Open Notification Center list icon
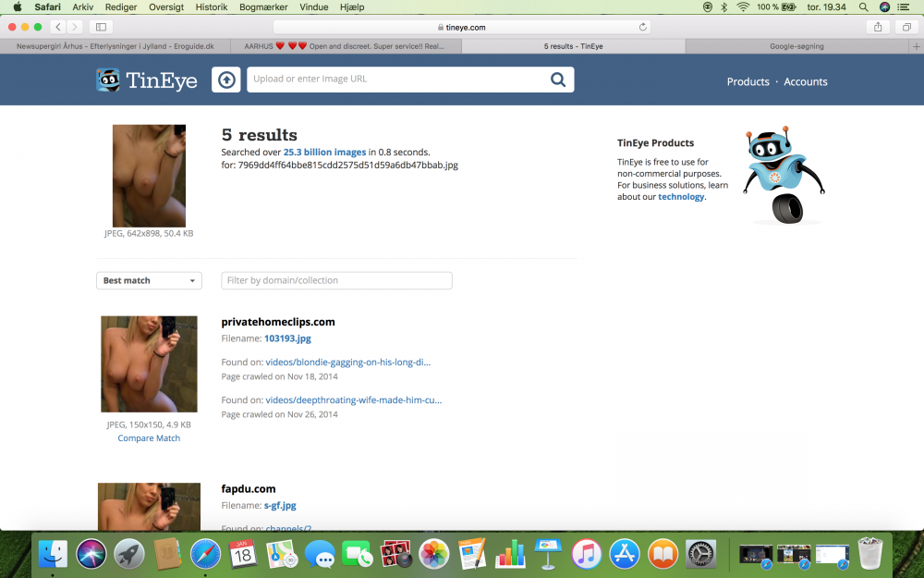Screen dimensions: 924x578 (903, 7)
